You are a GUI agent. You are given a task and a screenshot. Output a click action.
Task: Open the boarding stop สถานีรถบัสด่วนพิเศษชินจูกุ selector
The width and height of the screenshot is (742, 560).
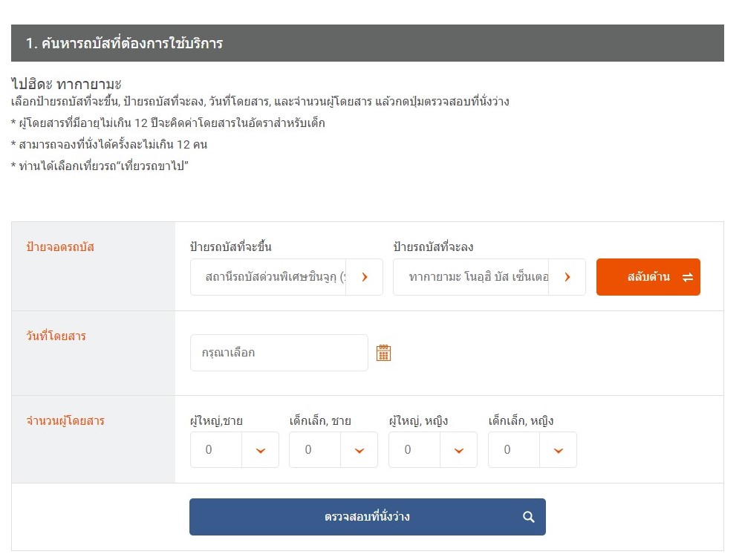point(269,277)
